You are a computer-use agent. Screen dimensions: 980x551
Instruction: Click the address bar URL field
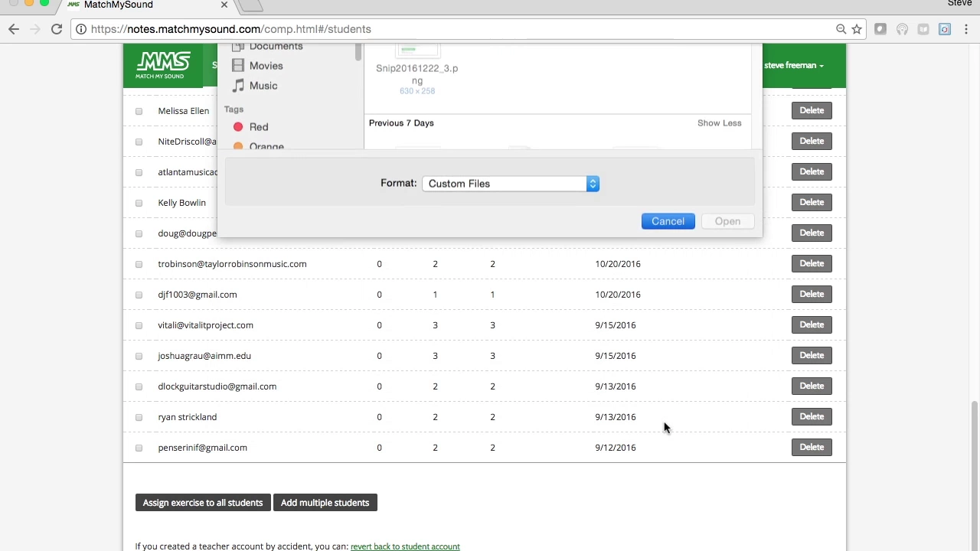coord(459,29)
